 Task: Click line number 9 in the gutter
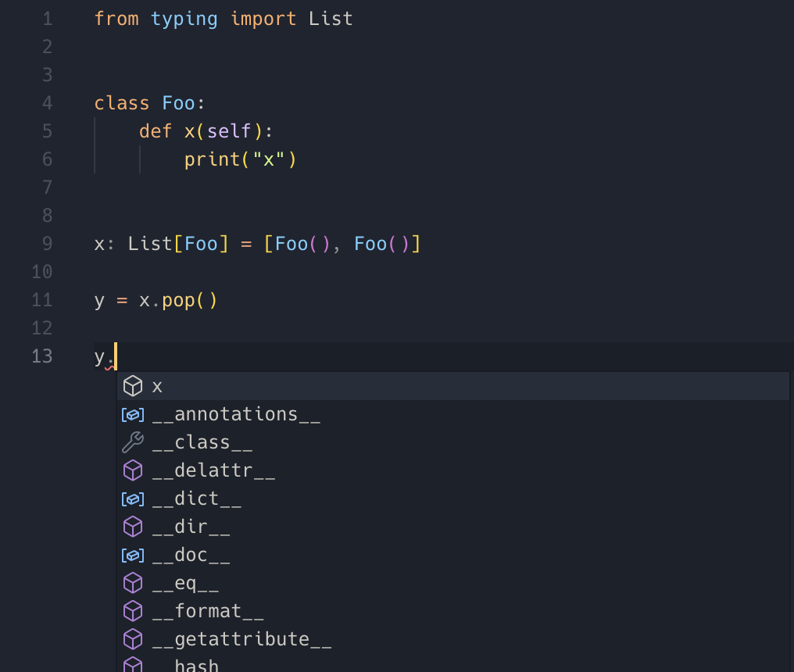[47, 244]
